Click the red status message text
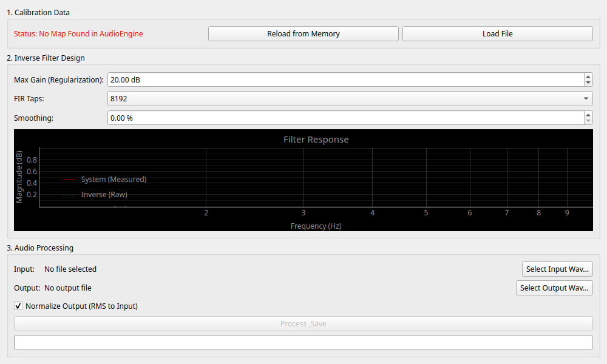Screen dimensions: 607x364 (78, 34)
